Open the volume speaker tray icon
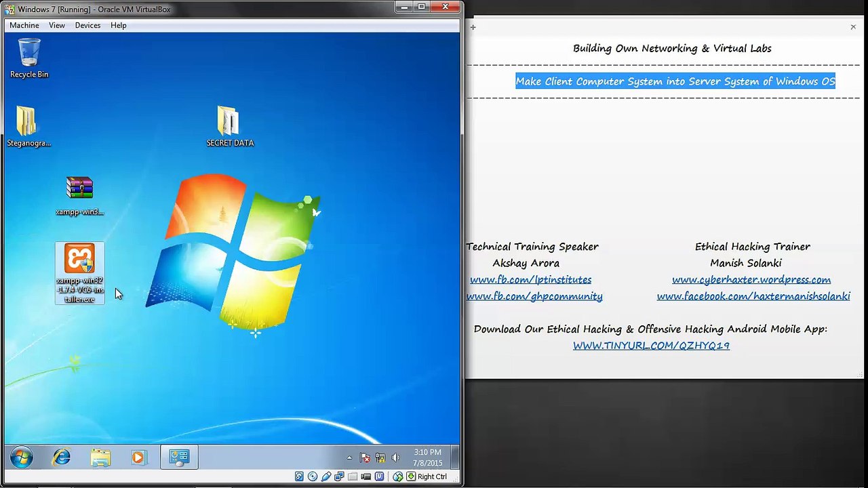The width and height of the screenshot is (868, 488). coord(395,457)
